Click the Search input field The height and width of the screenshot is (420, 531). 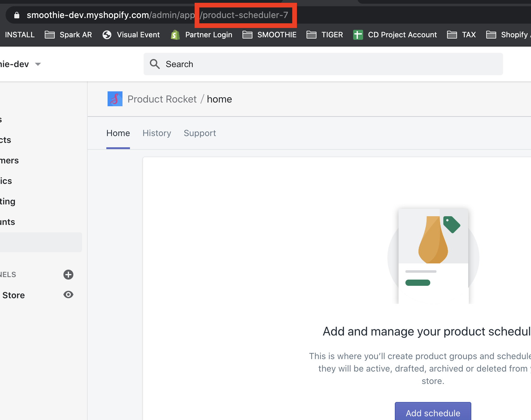[x=323, y=64]
